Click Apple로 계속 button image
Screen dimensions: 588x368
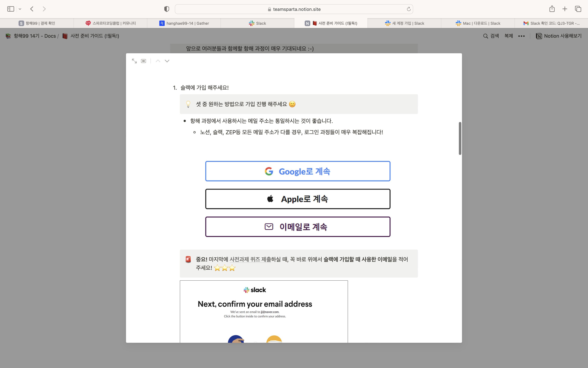(x=298, y=199)
